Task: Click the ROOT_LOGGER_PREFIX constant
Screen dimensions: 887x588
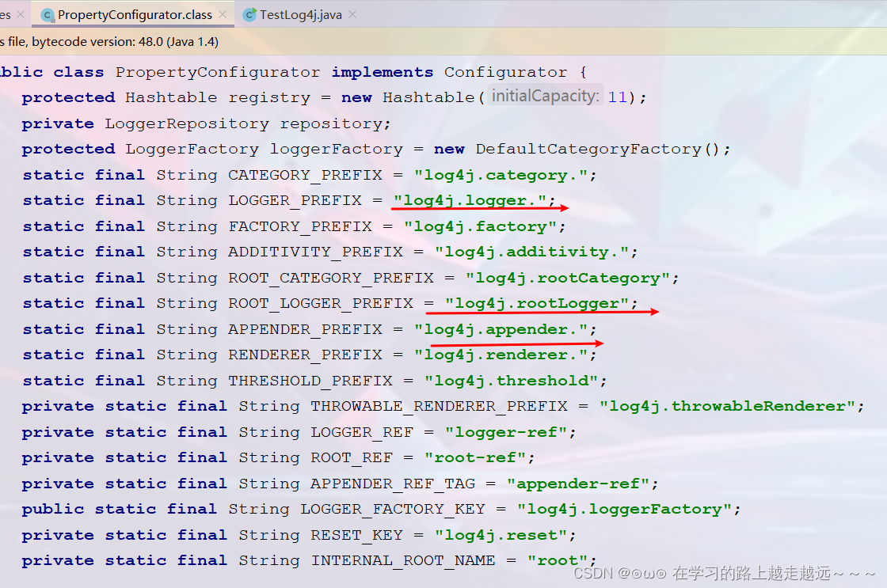Action: [320, 304]
